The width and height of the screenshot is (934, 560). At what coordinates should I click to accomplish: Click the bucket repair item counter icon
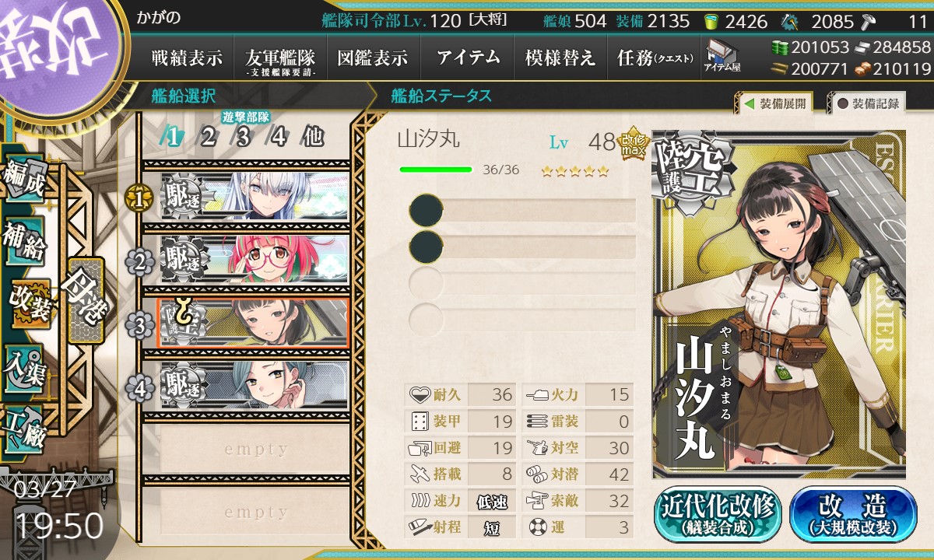pyautogui.click(x=711, y=21)
